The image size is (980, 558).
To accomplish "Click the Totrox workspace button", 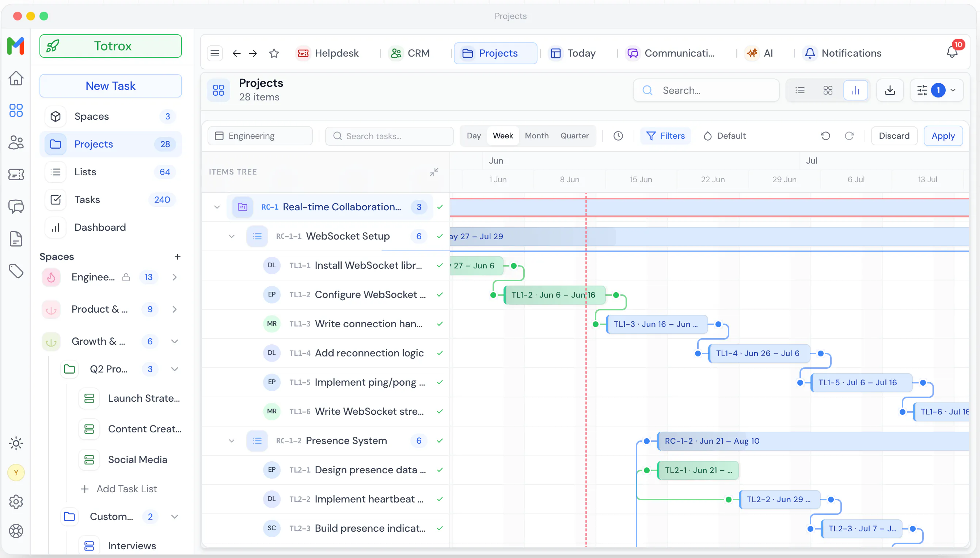I will pos(110,46).
